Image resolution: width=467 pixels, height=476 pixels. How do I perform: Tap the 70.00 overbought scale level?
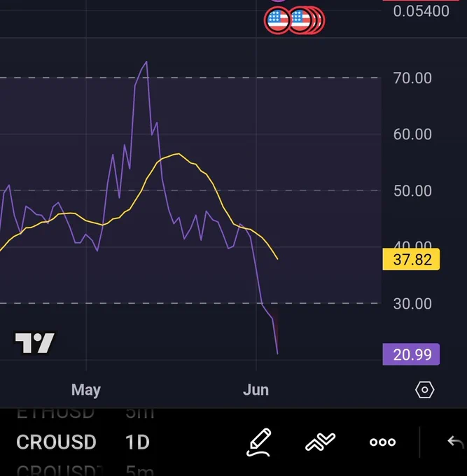point(412,78)
